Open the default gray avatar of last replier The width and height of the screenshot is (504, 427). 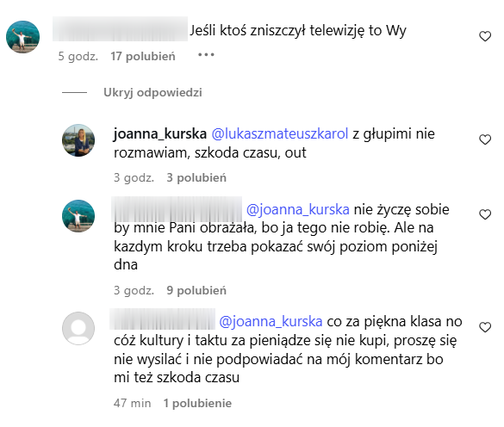(78, 328)
